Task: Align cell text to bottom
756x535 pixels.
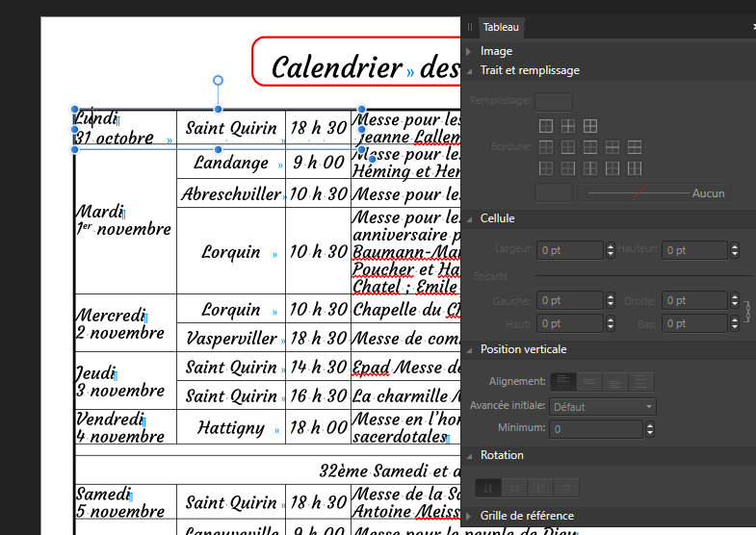Action: point(615,382)
